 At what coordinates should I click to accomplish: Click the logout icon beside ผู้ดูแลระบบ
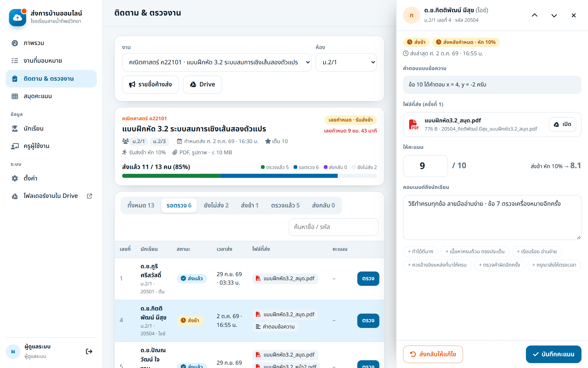point(89,351)
